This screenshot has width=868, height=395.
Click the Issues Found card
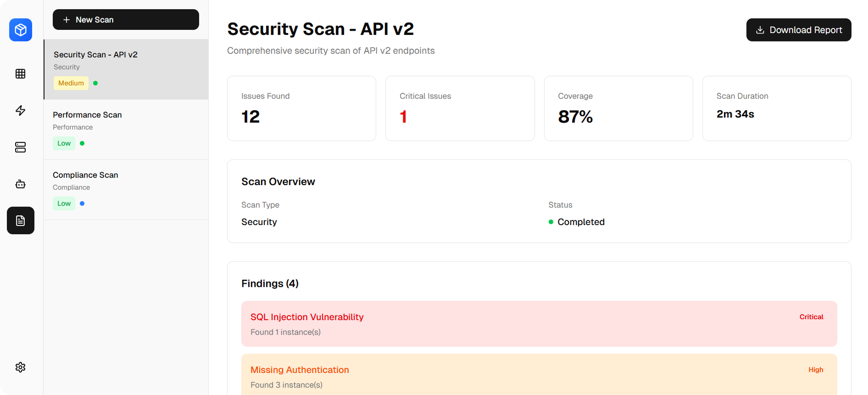click(301, 108)
